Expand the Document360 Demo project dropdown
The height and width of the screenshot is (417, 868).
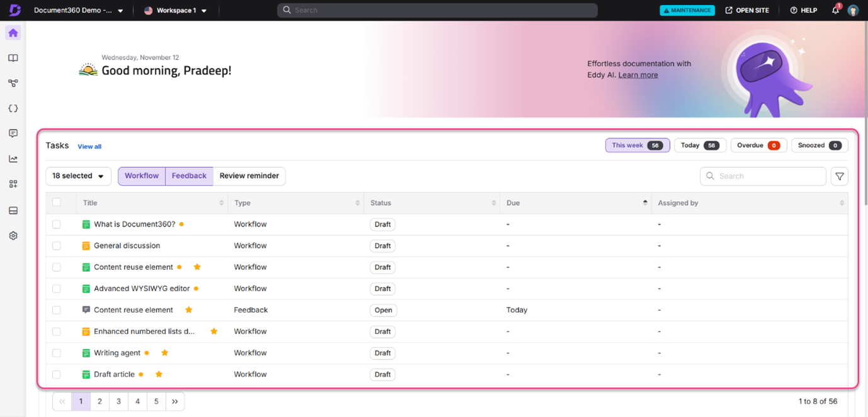(79, 11)
